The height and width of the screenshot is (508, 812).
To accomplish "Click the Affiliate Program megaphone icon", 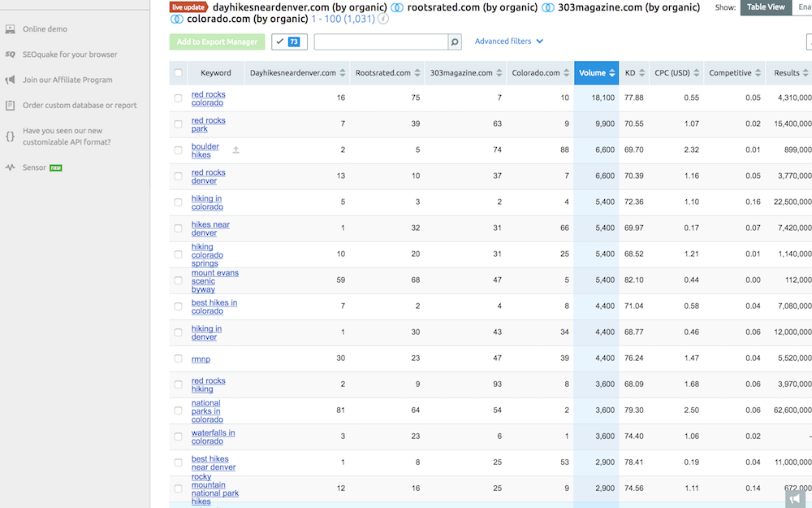I will click(11, 80).
